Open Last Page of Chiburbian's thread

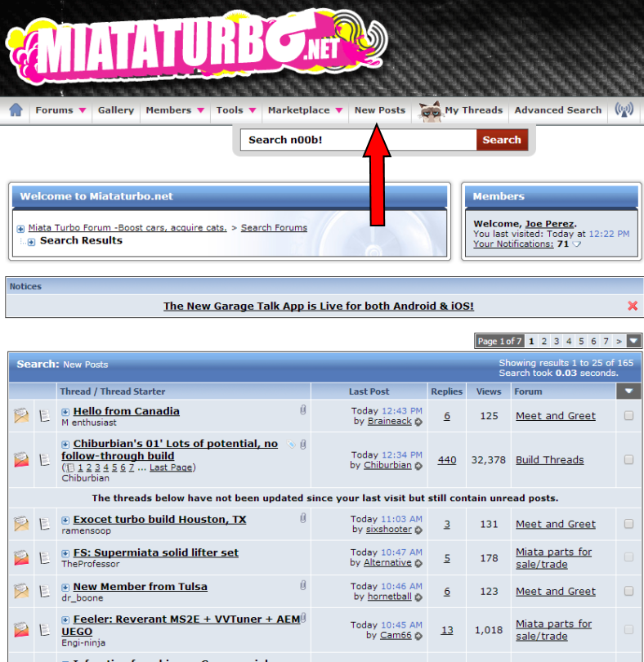171,467
